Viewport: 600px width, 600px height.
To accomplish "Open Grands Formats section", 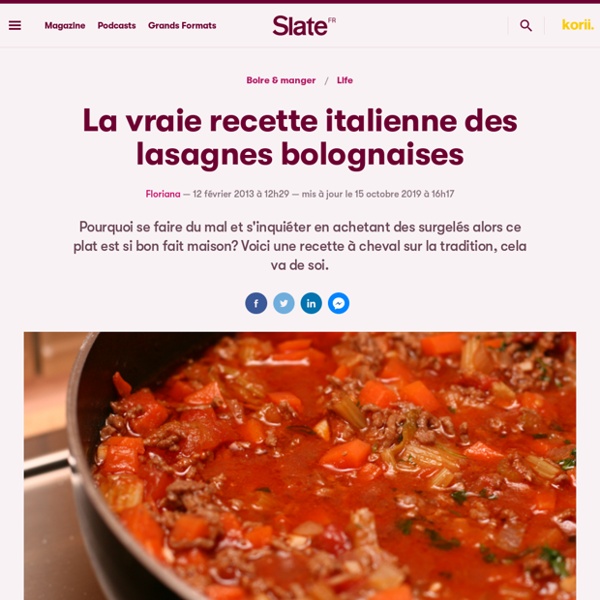I will coord(182,26).
